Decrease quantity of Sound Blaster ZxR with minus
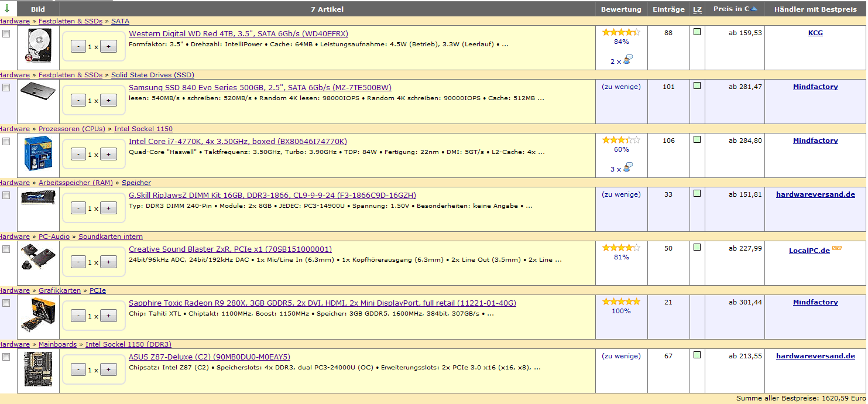The width and height of the screenshot is (868, 404). point(78,262)
